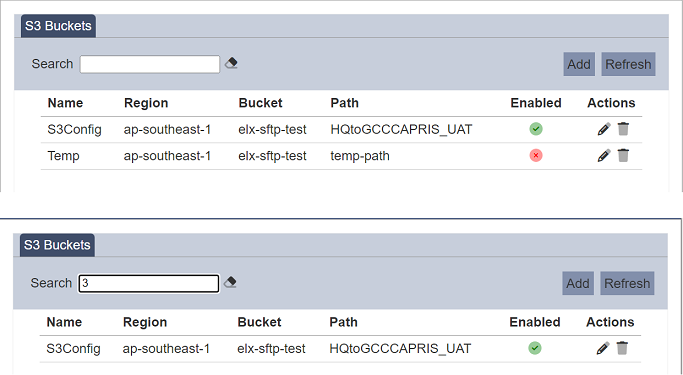Toggle the red disabled status of Temp
The height and width of the screenshot is (375, 683).
click(536, 155)
